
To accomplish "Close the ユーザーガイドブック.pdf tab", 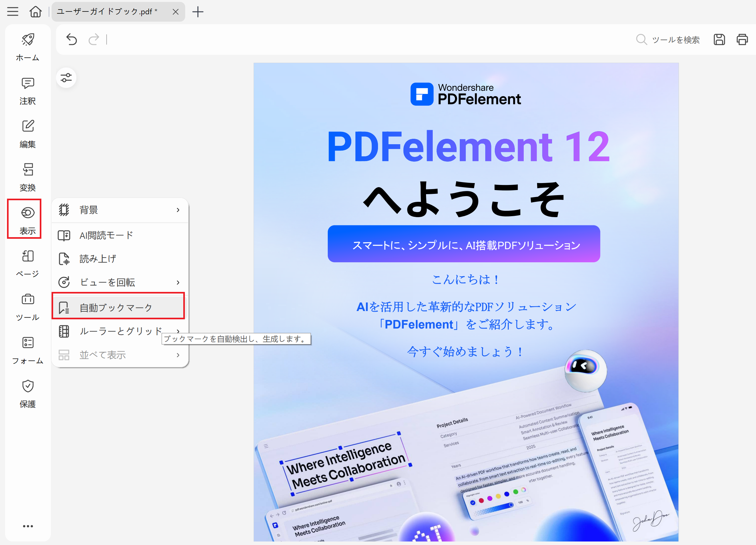I will 176,12.
